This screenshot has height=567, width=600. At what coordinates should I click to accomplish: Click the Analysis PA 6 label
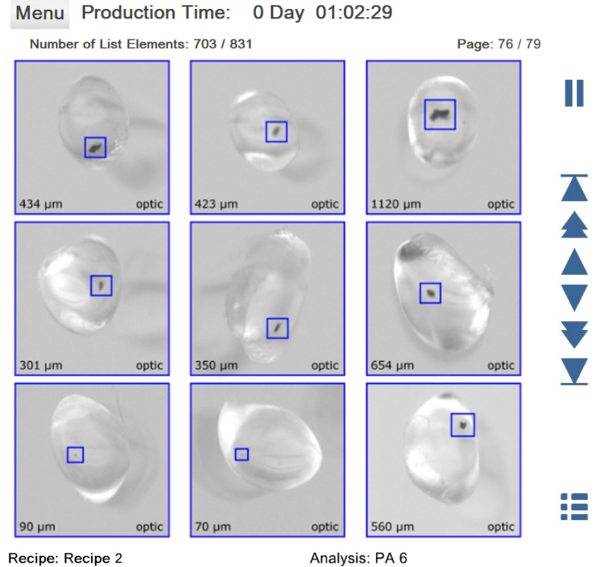pos(358,558)
